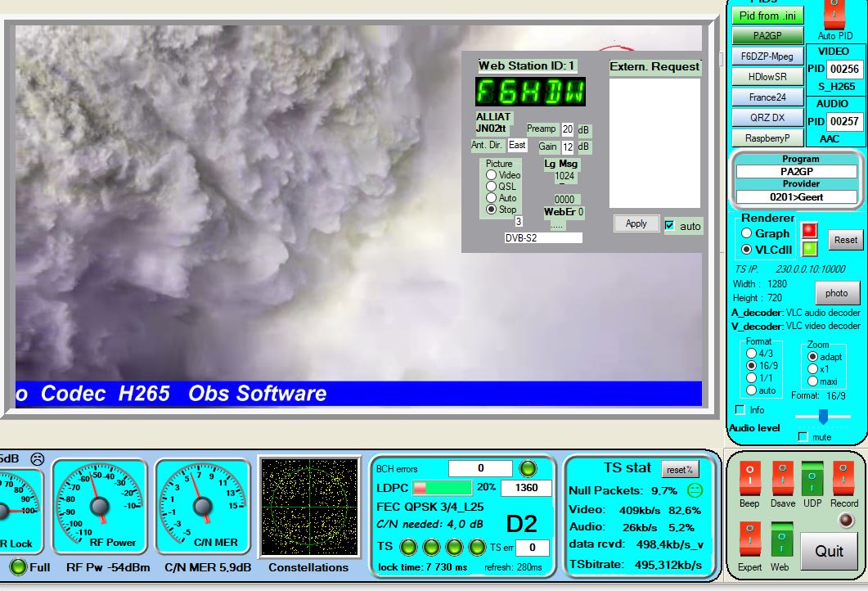Screen dimensions: 868x591
Task: Toggle the Dsave switch
Action: 782,477
